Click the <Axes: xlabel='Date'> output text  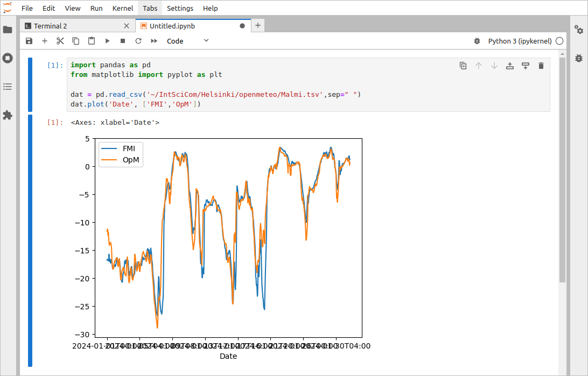pyautogui.click(x=115, y=123)
